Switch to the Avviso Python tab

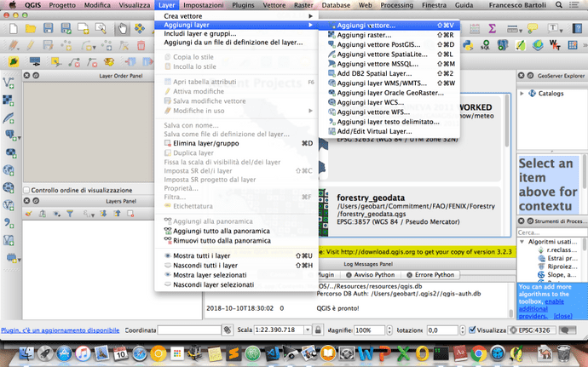pos(370,275)
